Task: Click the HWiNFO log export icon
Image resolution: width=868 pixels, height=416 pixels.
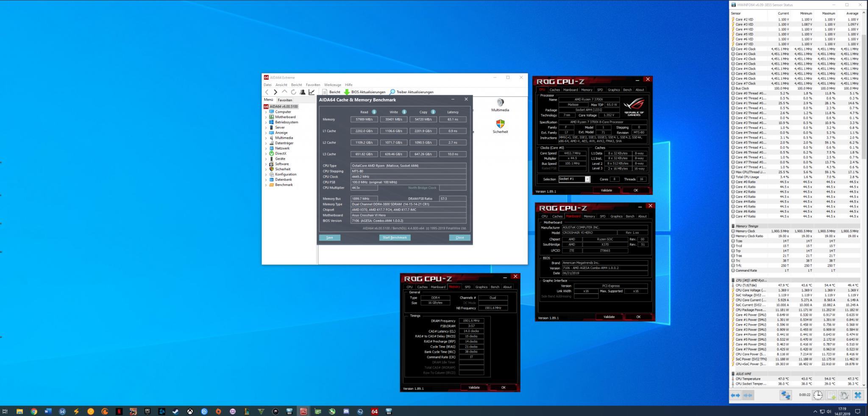Action: tap(832, 395)
